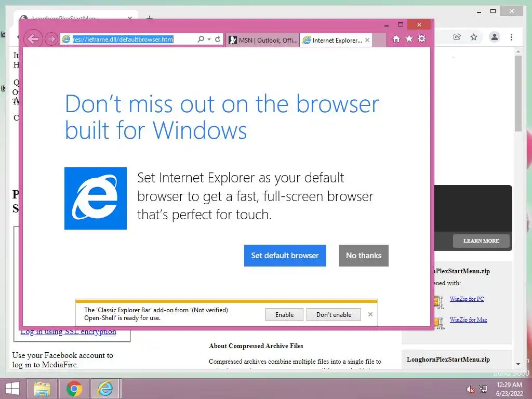Click the Chrome share page icon
This screenshot has width=532, height=399.
pyautogui.click(x=457, y=37)
